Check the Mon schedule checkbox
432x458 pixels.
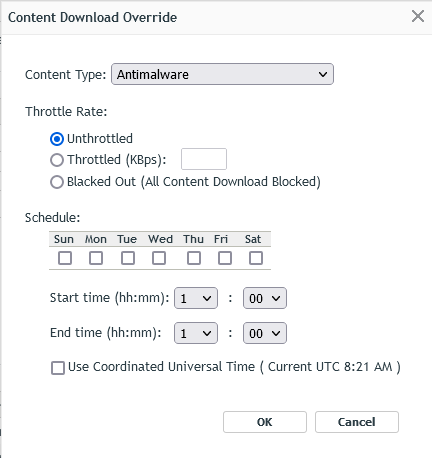coord(96,258)
